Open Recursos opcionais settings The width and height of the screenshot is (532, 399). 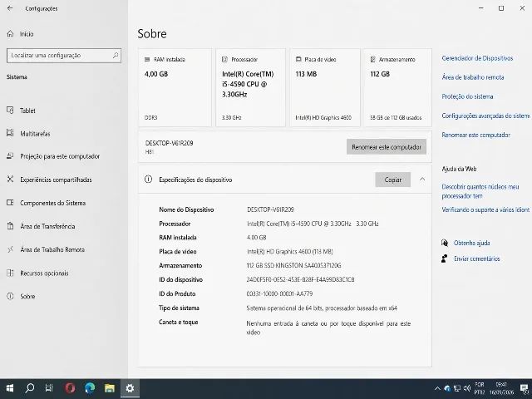44,273
